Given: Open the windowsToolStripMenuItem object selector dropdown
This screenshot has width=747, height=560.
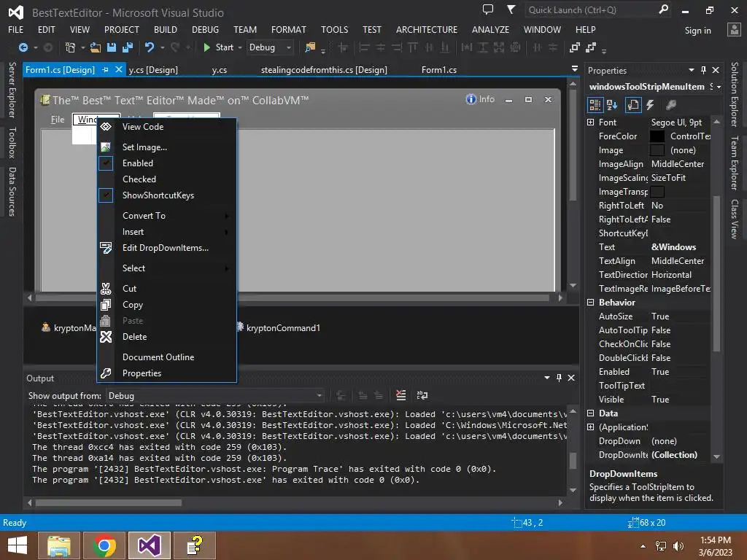Looking at the screenshot, I should [x=719, y=87].
